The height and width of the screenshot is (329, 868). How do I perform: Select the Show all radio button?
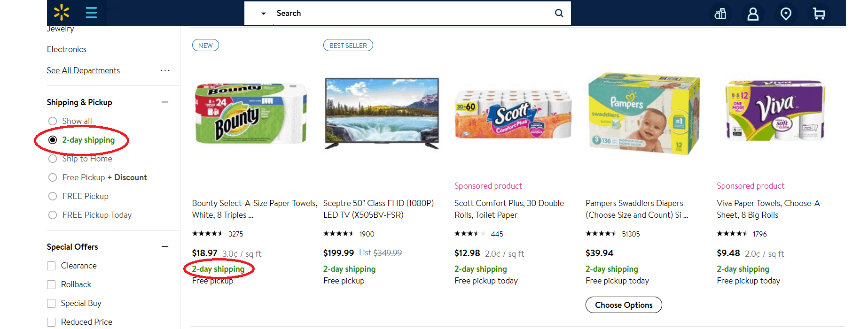coord(53,121)
